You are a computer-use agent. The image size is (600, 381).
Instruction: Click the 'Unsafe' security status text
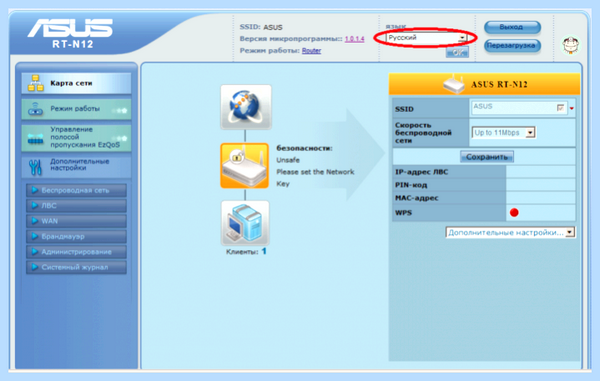pos(288,160)
